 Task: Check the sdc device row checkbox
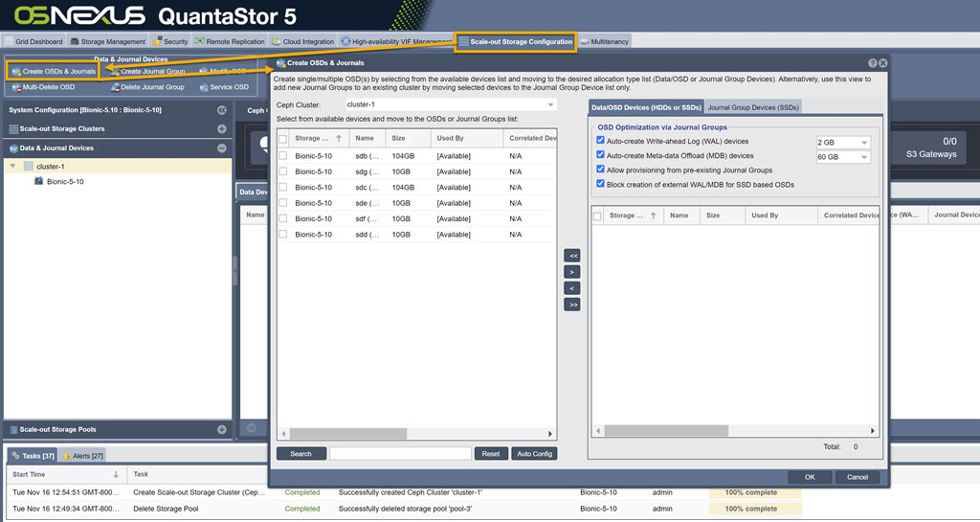pos(283,187)
